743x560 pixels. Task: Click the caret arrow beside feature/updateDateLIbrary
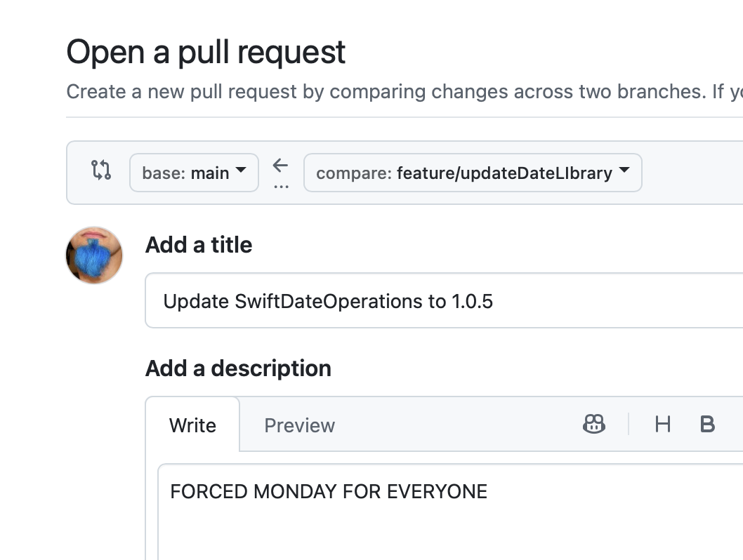point(623,171)
